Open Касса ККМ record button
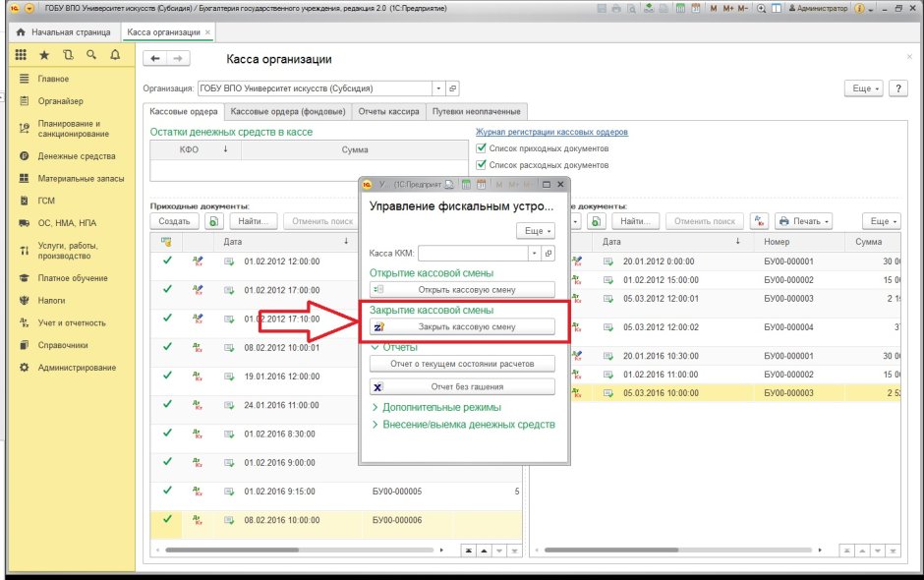The image size is (924, 580). [549, 254]
